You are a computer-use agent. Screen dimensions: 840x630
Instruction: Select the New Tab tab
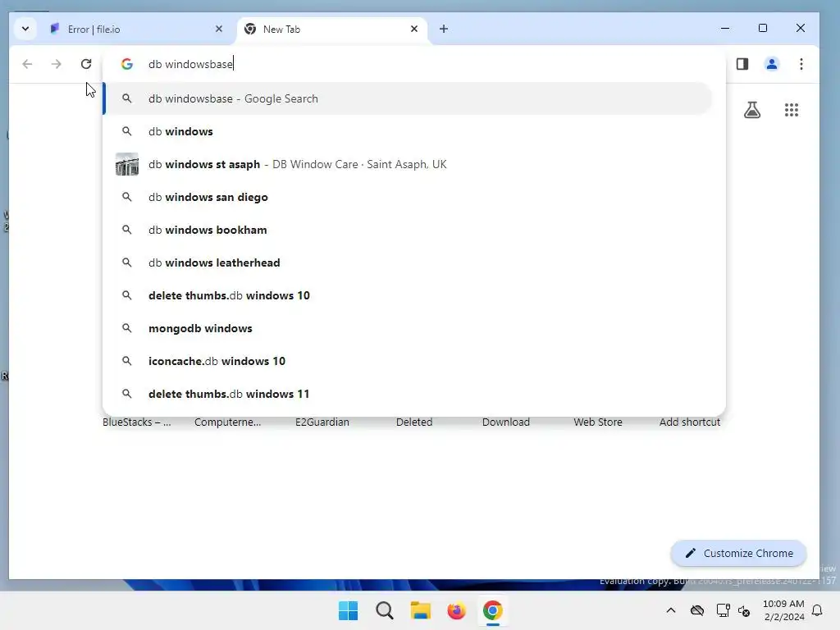coord(331,29)
